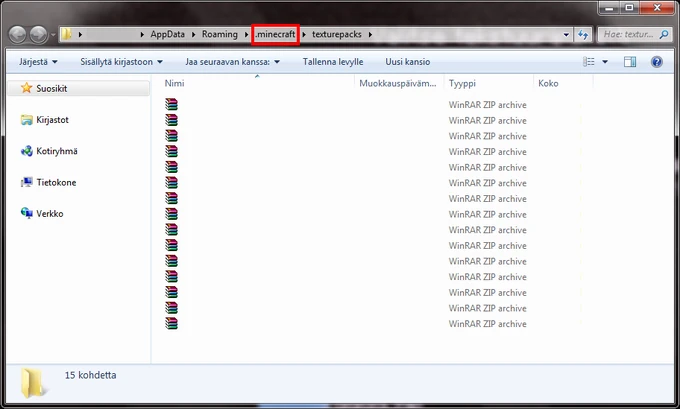Viewport: 680px width, 409px height.
Task: Expand breadcrumb arrow between Roaming and .minecraft
Action: point(246,34)
